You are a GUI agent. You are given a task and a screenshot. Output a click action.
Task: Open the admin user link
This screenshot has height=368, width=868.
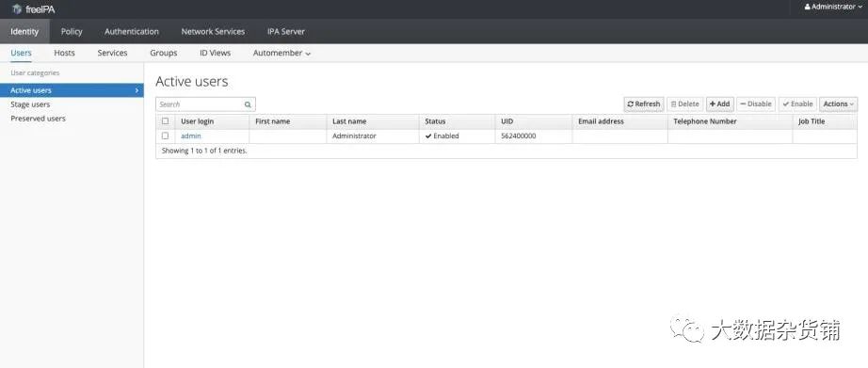tap(190, 136)
